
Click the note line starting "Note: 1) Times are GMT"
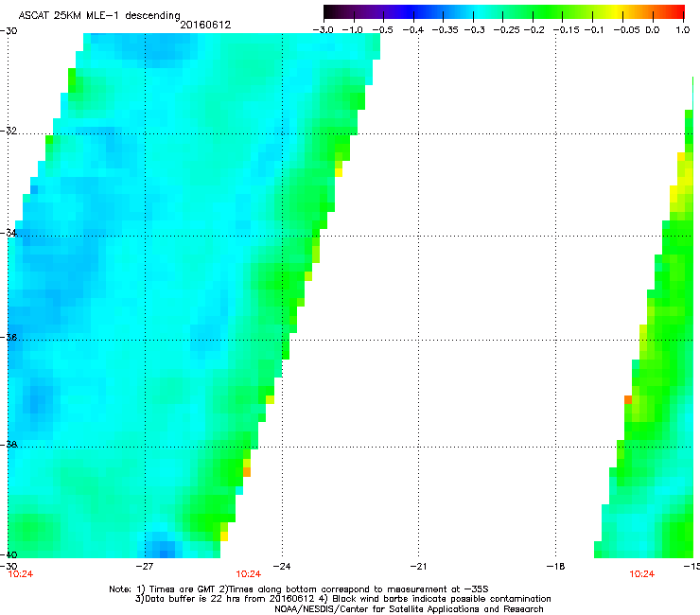pyautogui.click(x=299, y=589)
